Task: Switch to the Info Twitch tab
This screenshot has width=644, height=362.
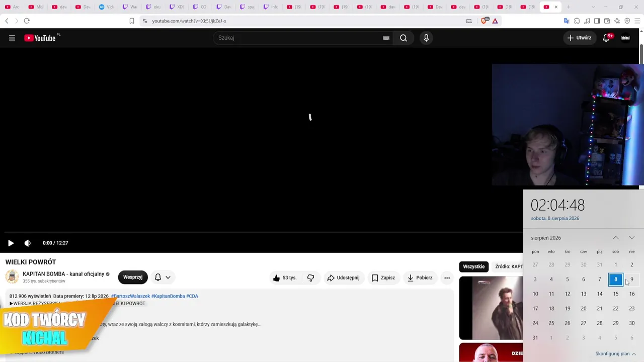Action: (x=271, y=7)
